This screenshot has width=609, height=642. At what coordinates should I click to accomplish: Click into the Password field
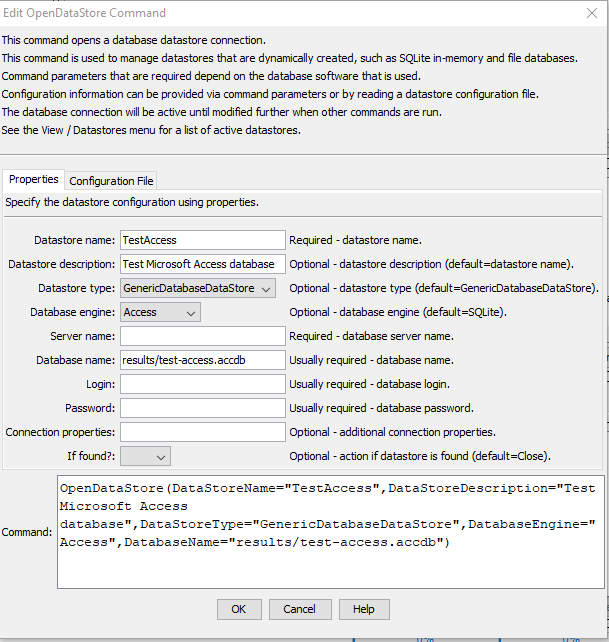pos(203,408)
